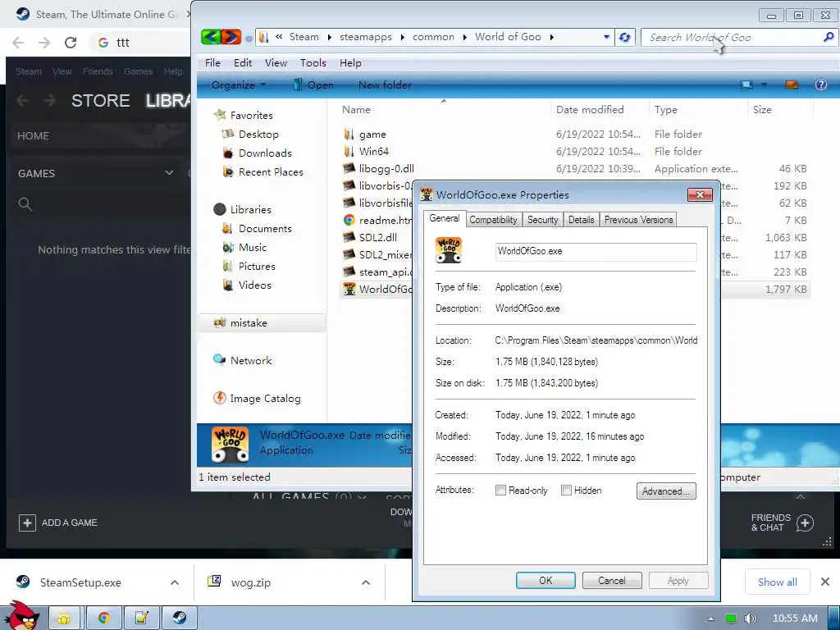Open Steam STORE tab
Viewport: 840px width, 630px height.
pyautogui.click(x=101, y=100)
